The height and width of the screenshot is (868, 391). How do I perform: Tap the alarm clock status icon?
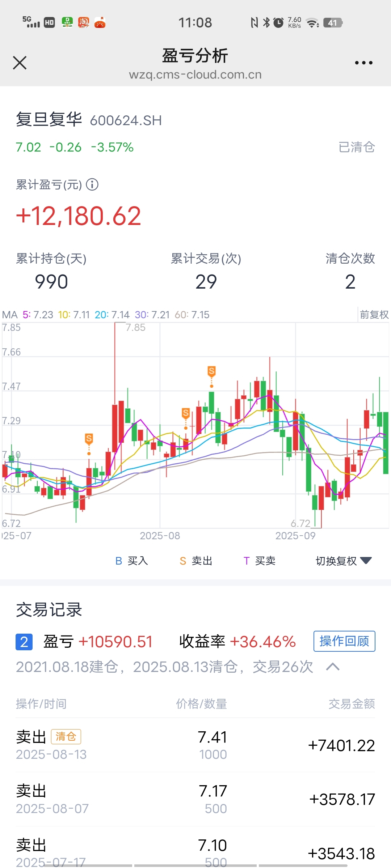point(278,23)
